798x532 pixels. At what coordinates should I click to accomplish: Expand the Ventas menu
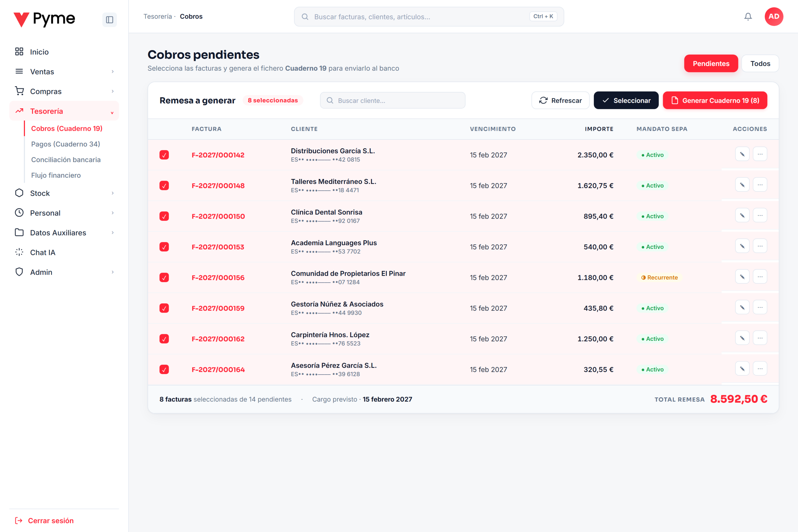pyautogui.click(x=64, y=71)
